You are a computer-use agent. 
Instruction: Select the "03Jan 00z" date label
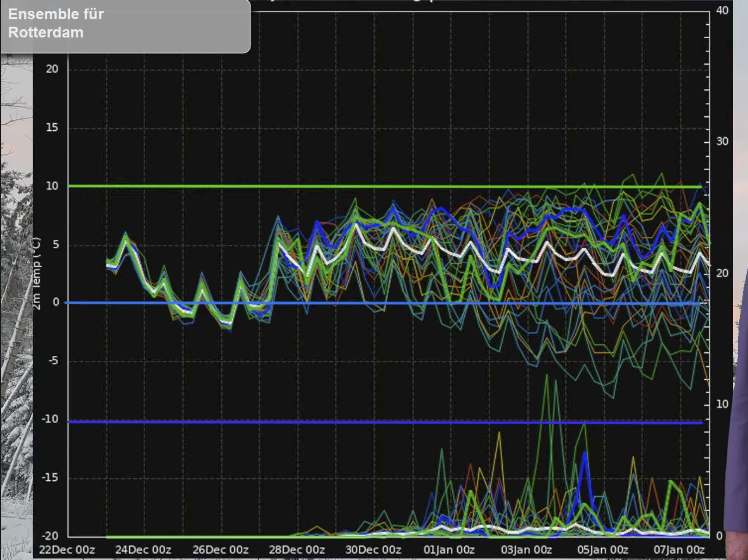coord(526,550)
